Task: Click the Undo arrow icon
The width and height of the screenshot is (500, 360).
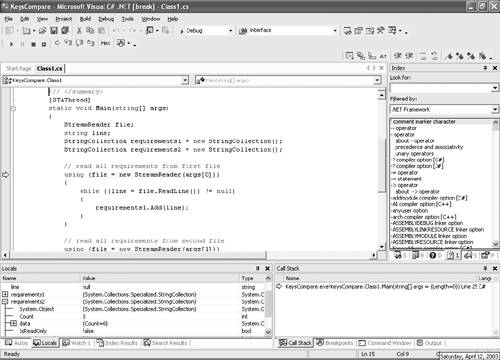Action: click(116, 31)
